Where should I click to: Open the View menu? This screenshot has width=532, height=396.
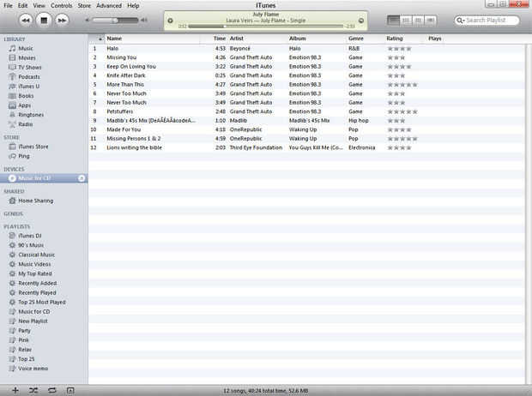39,5
